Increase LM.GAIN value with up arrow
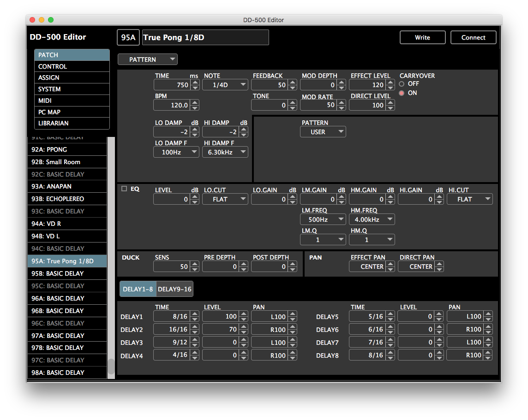Screen dimensions: 528x420 tap(342, 197)
